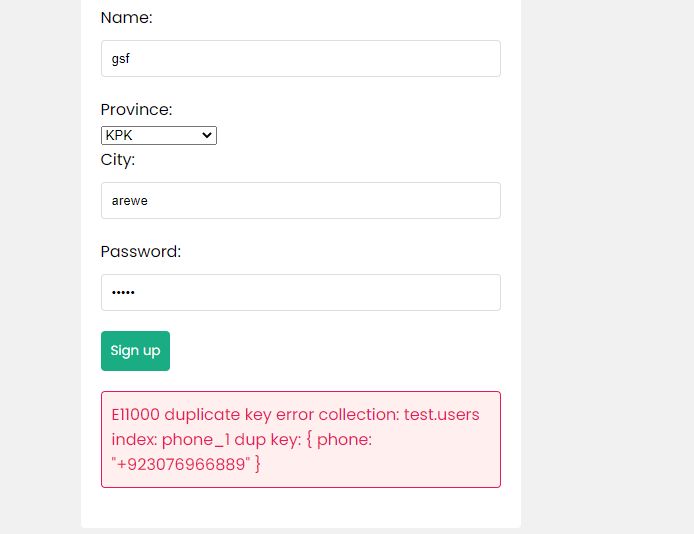
Task: Click the City label
Action: (x=118, y=160)
